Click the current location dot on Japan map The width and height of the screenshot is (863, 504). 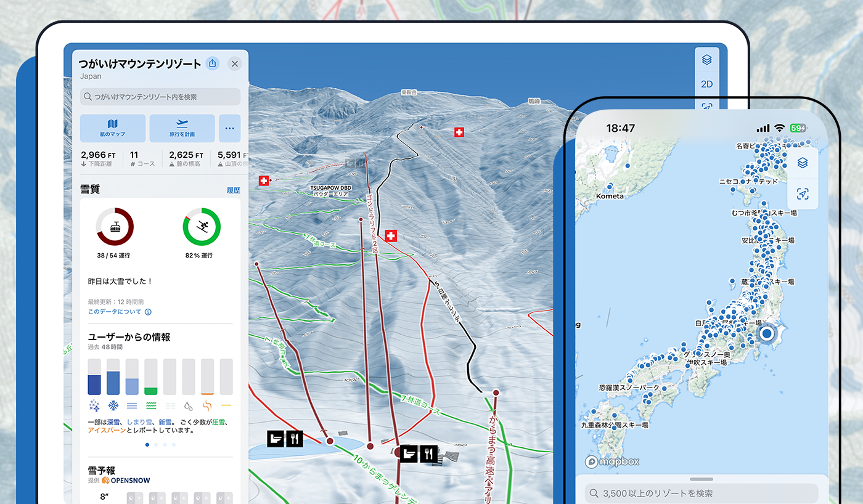tap(766, 334)
